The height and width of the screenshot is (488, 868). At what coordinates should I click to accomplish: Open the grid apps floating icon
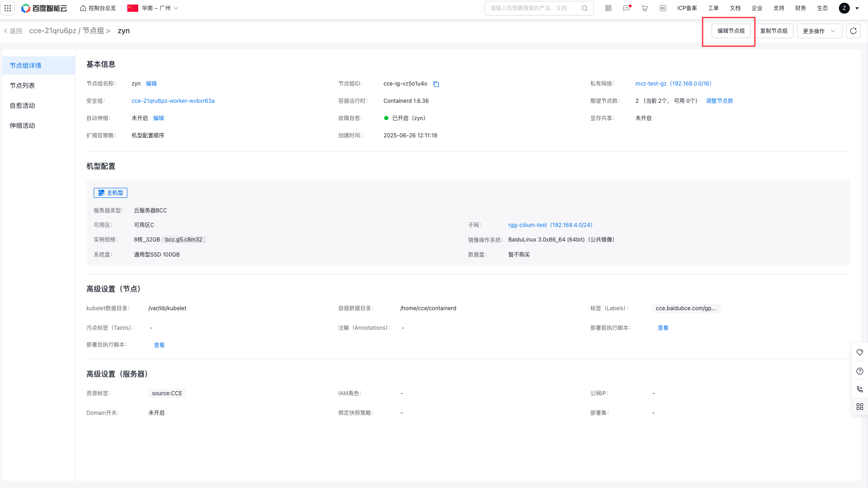coord(860,407)
